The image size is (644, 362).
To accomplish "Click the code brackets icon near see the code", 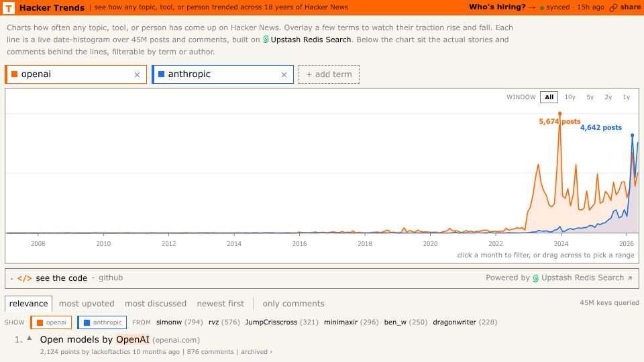I will [x=24, y=278].
